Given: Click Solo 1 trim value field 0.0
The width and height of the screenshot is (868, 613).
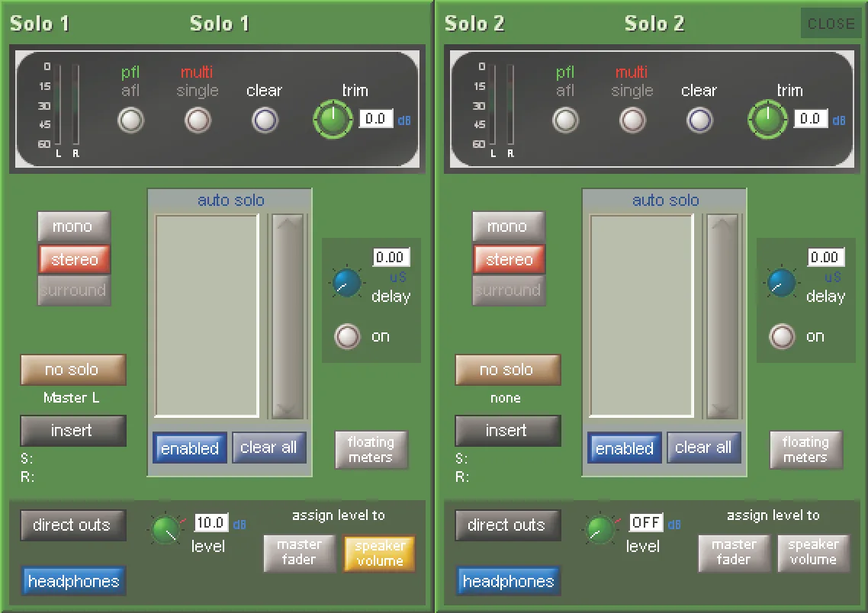Looking at the screenshot, I should (x=376, y=118).
